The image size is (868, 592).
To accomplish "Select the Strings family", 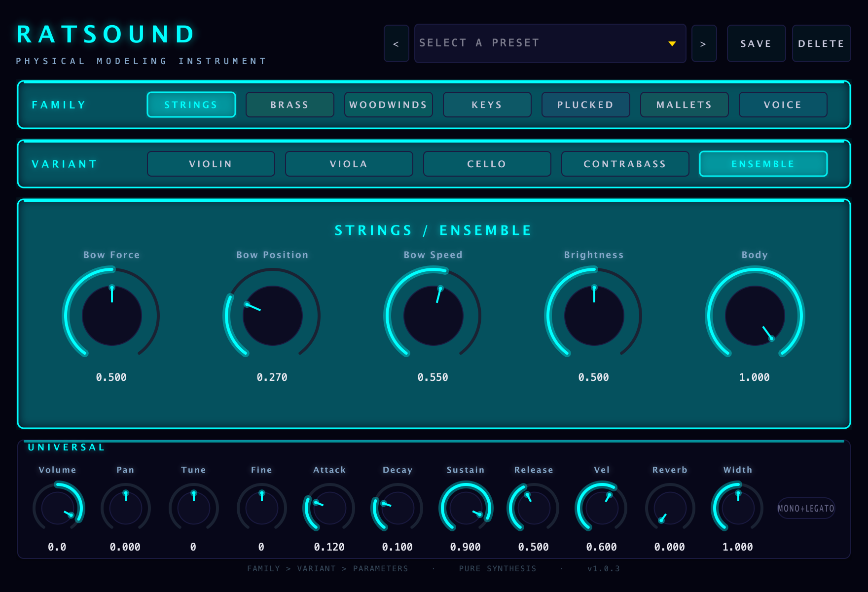I will point(191,105).
